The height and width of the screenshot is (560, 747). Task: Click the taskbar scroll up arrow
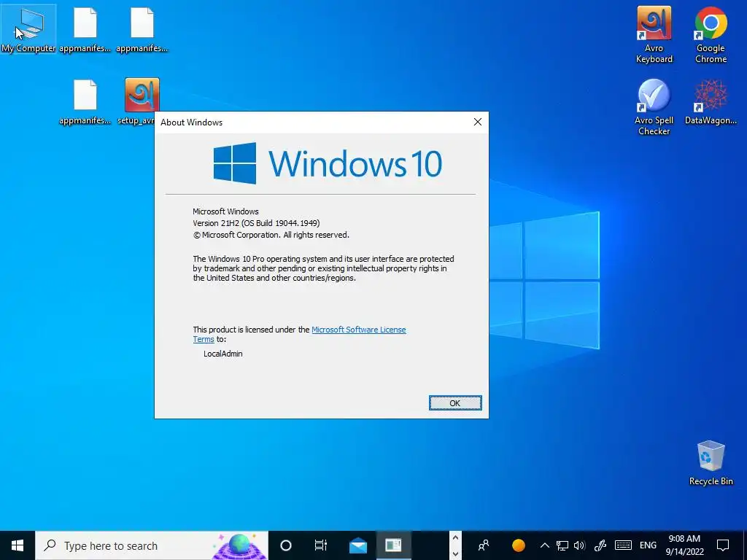pos(455,538)
